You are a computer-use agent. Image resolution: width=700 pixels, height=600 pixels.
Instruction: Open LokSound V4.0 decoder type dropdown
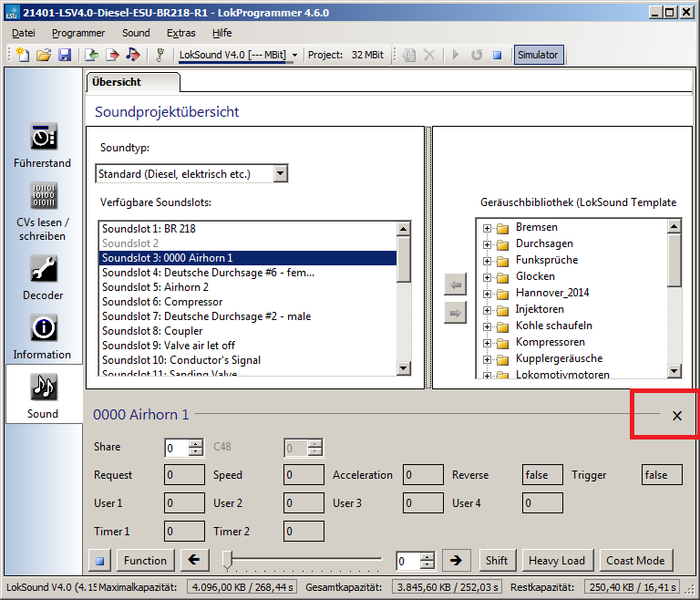click(x=295, y=55)
